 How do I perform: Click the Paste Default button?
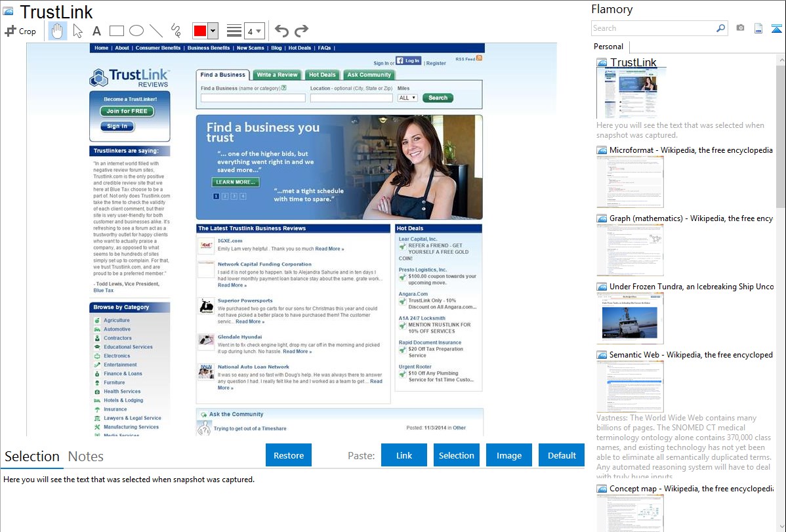click(x=562, y=455)
